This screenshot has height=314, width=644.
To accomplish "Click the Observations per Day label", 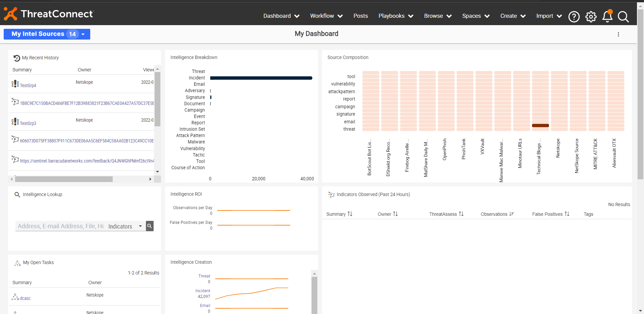I will (193, 208).
